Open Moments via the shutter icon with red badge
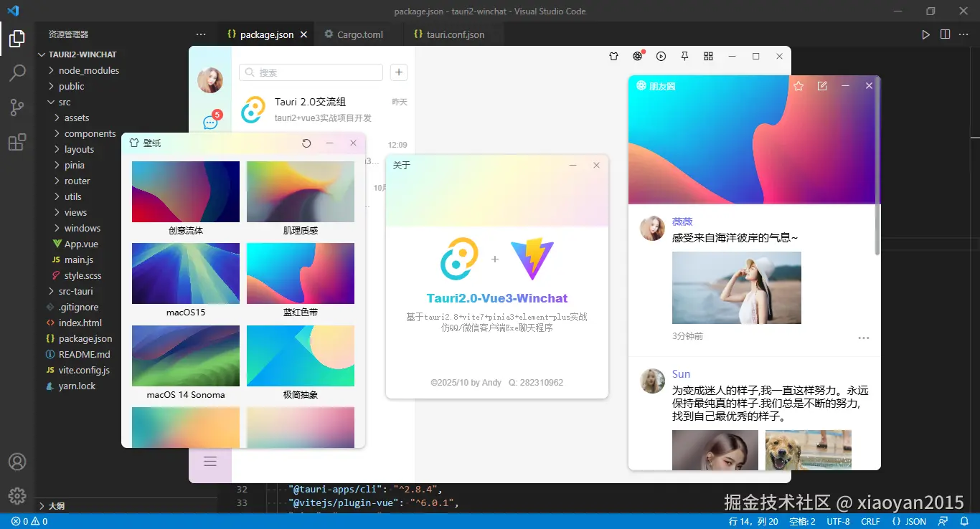The height and width of the screenshot is (529, 980). [637, 56]
